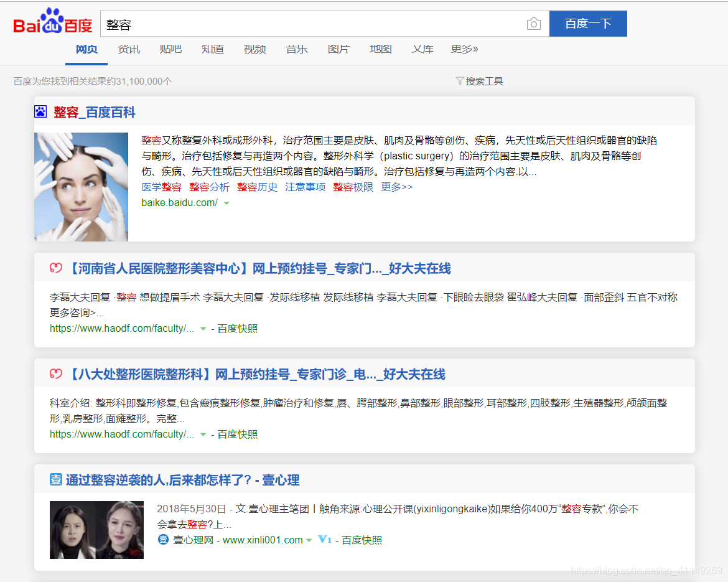The height and width of the screenshot is (582, 728).
Task: Click the baike.baidu.com/ URL
Action: (x=180, y=202)
